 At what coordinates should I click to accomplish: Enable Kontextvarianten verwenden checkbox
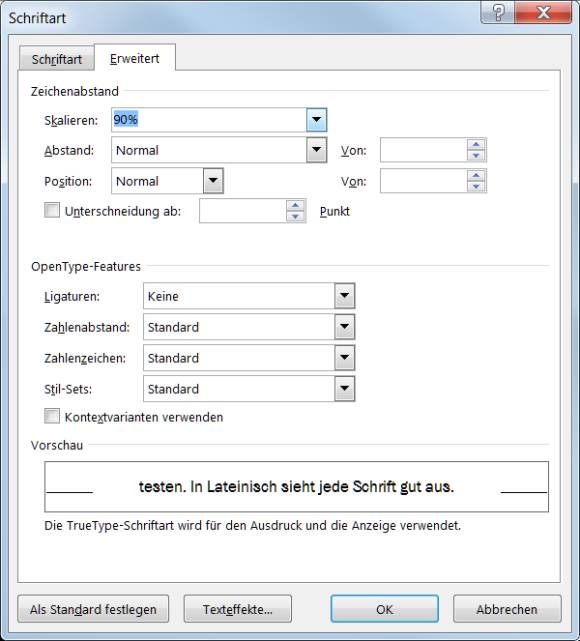tap(52, 416)
